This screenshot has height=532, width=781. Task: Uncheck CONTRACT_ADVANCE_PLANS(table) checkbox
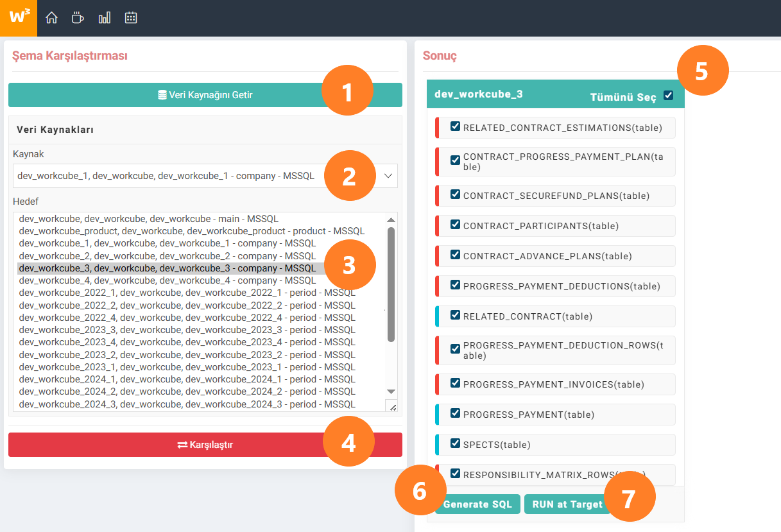click(455, 255)
